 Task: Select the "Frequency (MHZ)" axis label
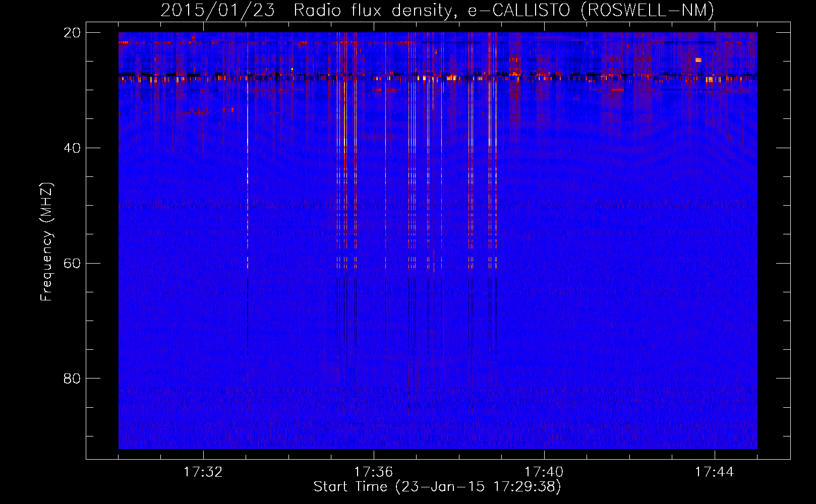pyautogui.click(x=46, y=241)
